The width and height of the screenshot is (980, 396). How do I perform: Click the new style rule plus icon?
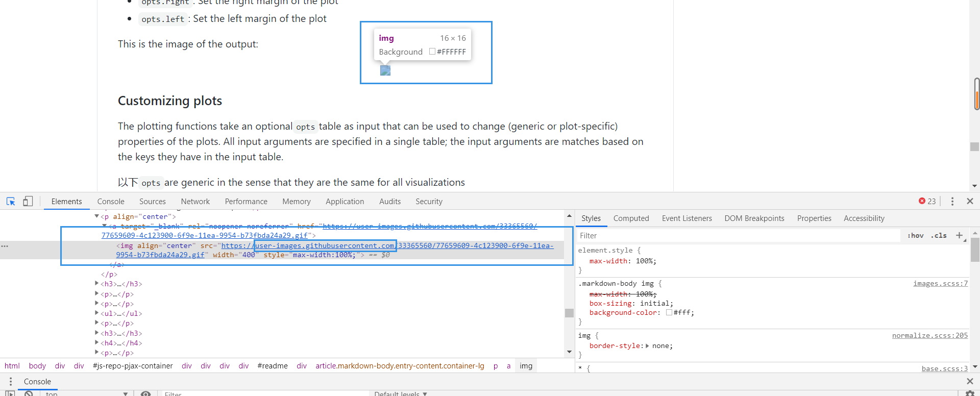[x=959, y=235]
